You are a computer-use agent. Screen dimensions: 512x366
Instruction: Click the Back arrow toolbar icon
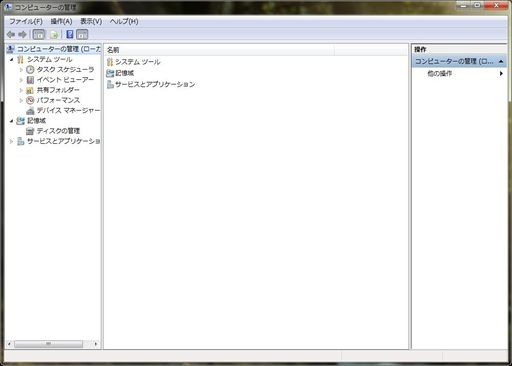click(11, 34)
